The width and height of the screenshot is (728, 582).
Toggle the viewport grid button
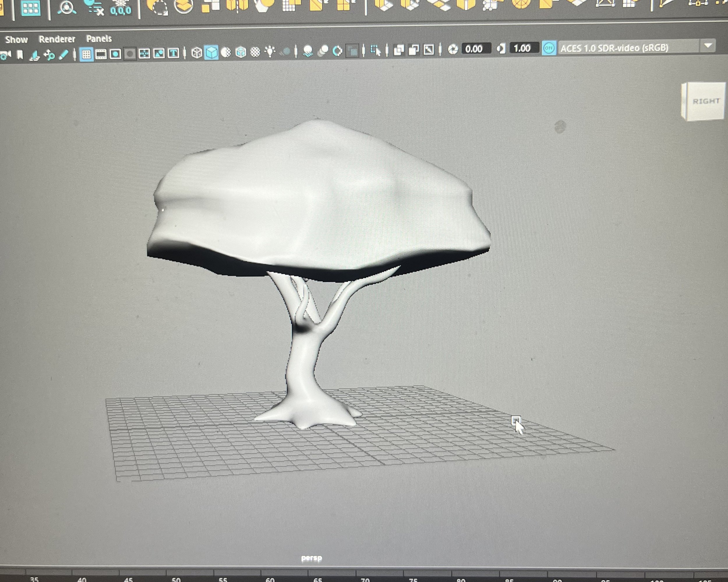(x=86, y=54)
